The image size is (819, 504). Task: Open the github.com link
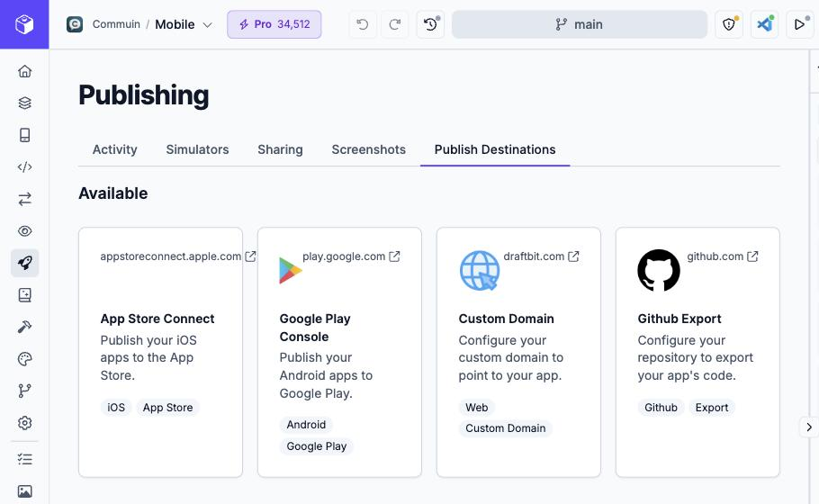715,256
